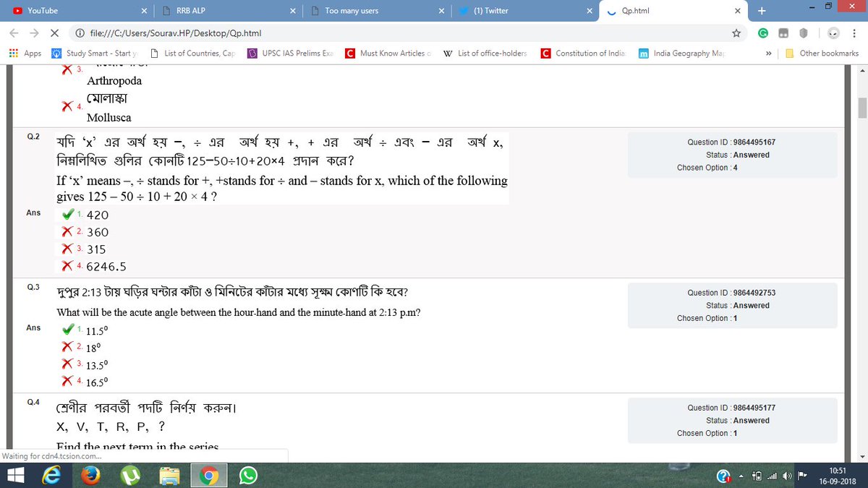The height and width of the screenshot is (488, 868).
Task: Show hidden system tray icons
Action: point(741,475)
